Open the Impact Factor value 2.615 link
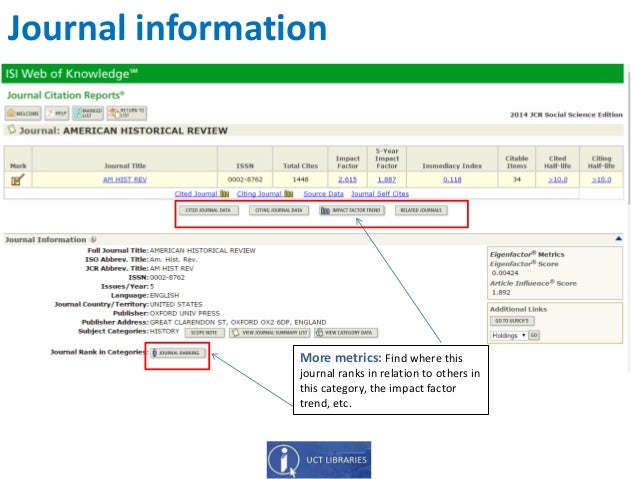This screenshot has width=638, height=479. [347, 179]
